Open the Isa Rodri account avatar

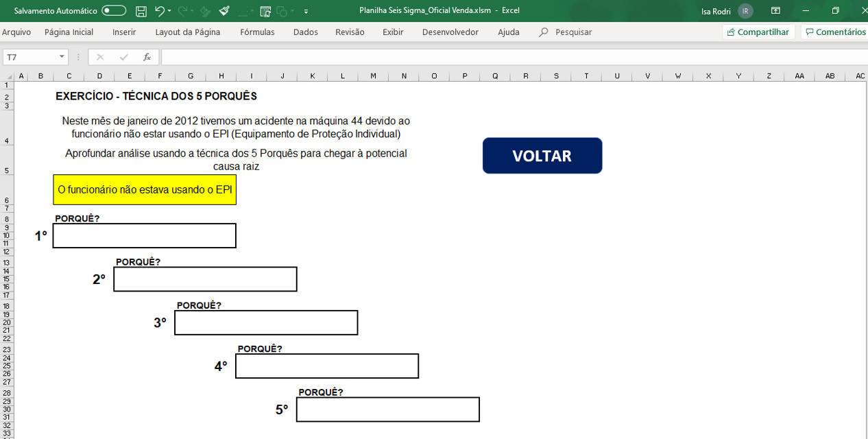click(745, 11)
